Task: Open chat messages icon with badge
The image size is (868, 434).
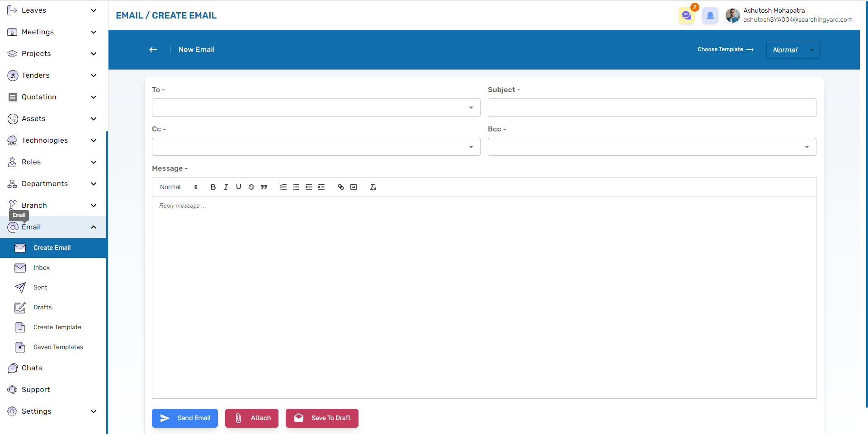Action: tap(687, 16)
